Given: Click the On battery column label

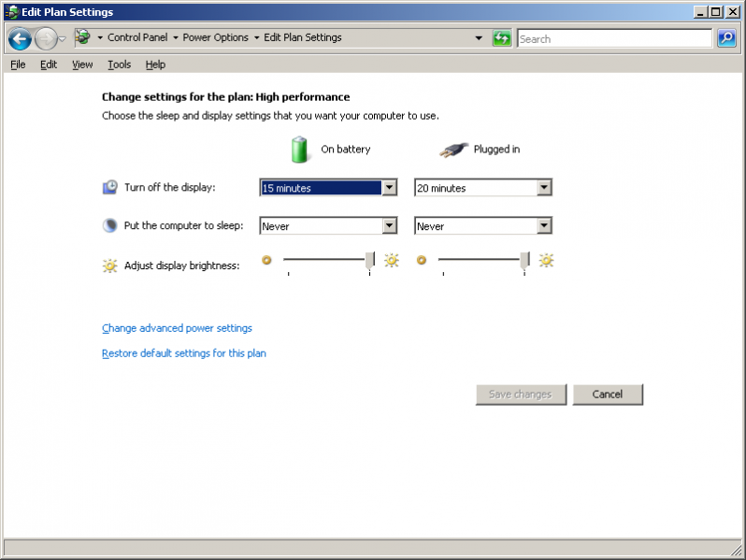Looking at the screenshot, I should point(345,149).
